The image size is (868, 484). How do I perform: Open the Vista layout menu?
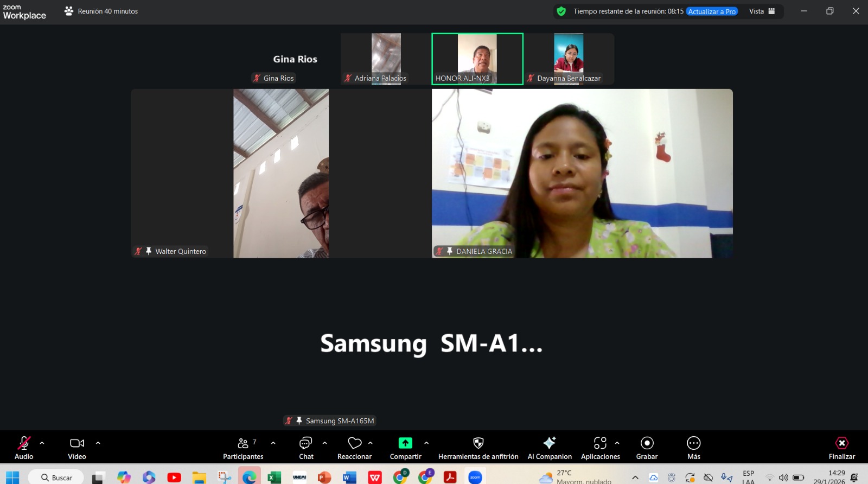pos(762,11)
